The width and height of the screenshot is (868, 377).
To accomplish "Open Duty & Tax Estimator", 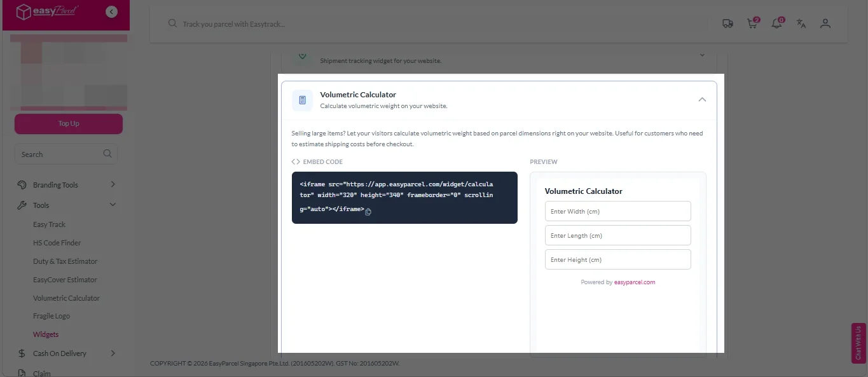I will 65,261.
